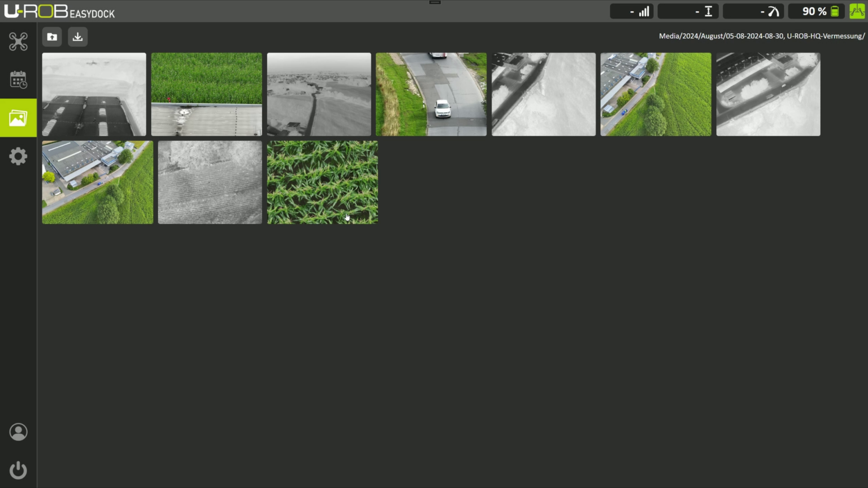Click the handle at top center

(435, 2)
